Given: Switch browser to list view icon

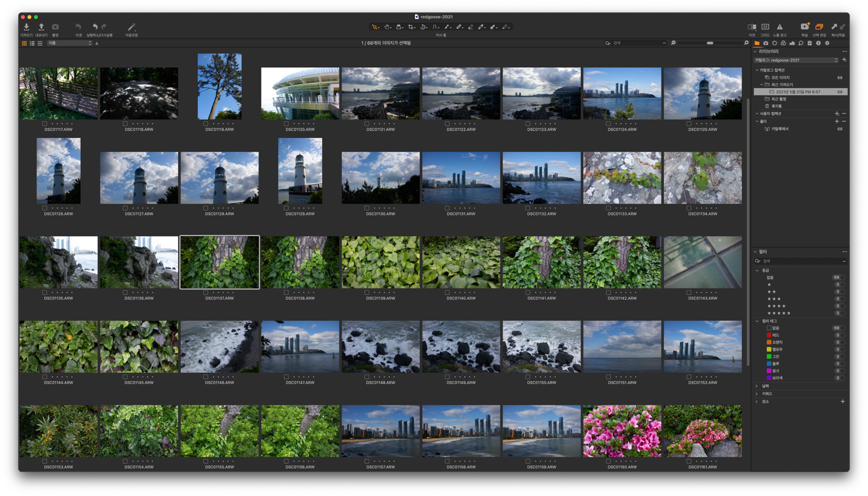Looking at the screenshot, I should click(32, 43).
